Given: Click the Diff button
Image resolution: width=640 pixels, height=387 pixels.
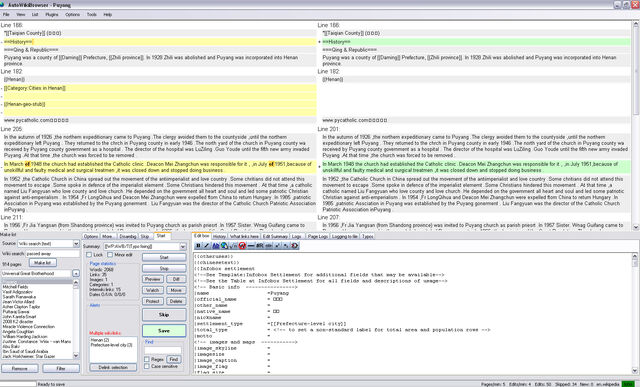Looking at the screenshot, I should pos(176,279).
